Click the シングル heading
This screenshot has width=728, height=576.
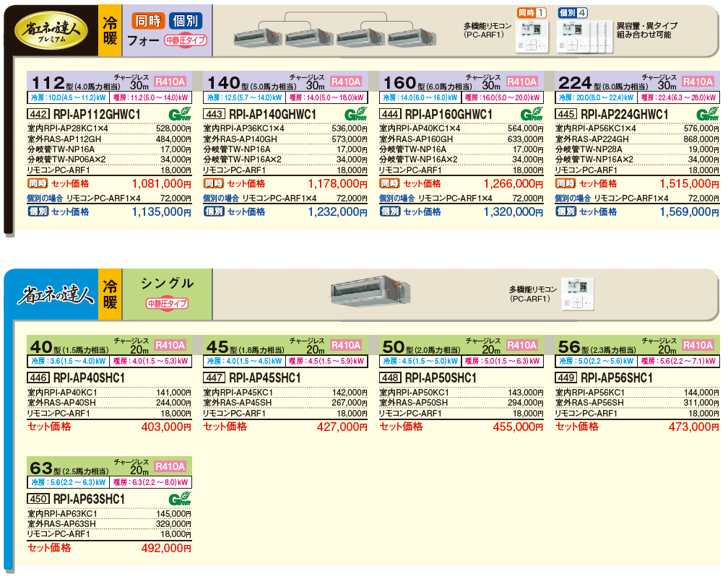click(x=167, y=283)
